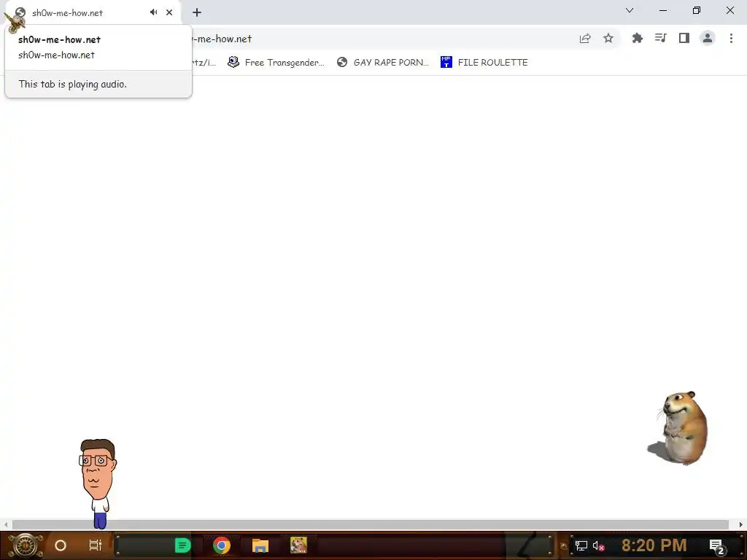747x560 pixels.
Task: Open the tab search chevron
Action: 630,10
